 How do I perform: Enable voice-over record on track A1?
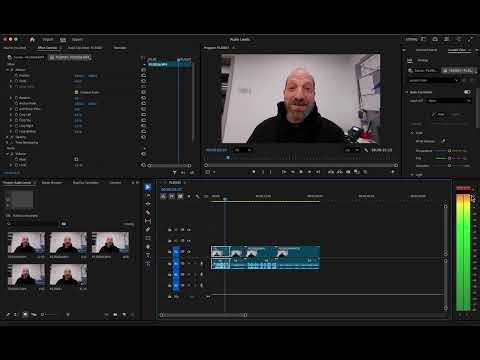tap(202, 263)
